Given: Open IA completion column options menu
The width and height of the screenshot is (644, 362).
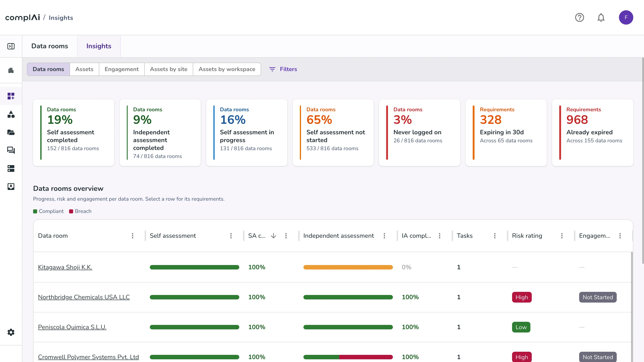Looking at the screenshot, I should pyautogui.click(x=439, y=236).
